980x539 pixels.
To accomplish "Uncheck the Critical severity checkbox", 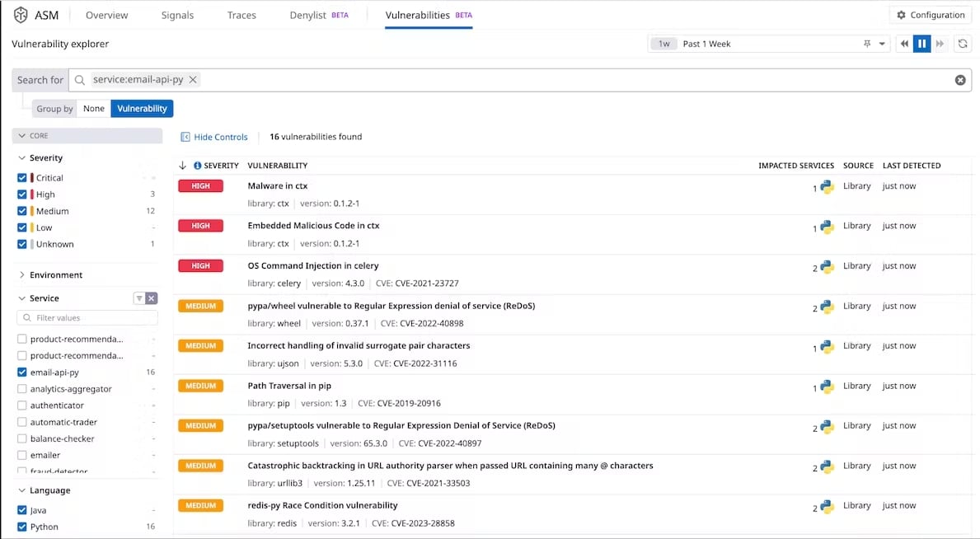I will coord(22,177).
